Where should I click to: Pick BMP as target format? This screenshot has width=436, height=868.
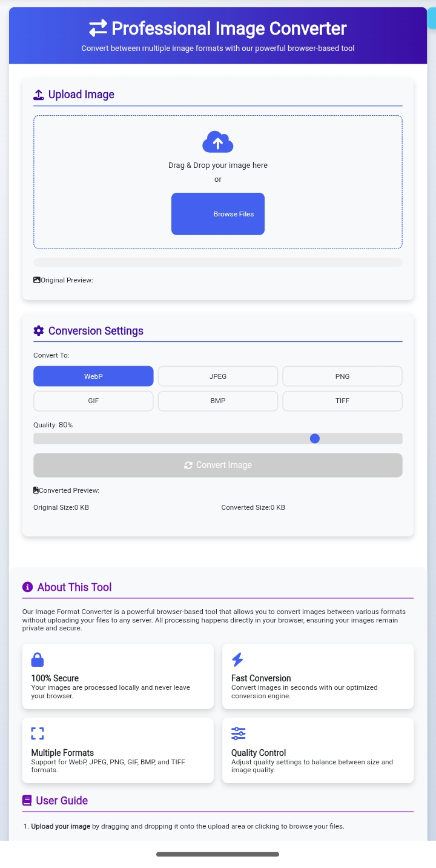point(218,401)
